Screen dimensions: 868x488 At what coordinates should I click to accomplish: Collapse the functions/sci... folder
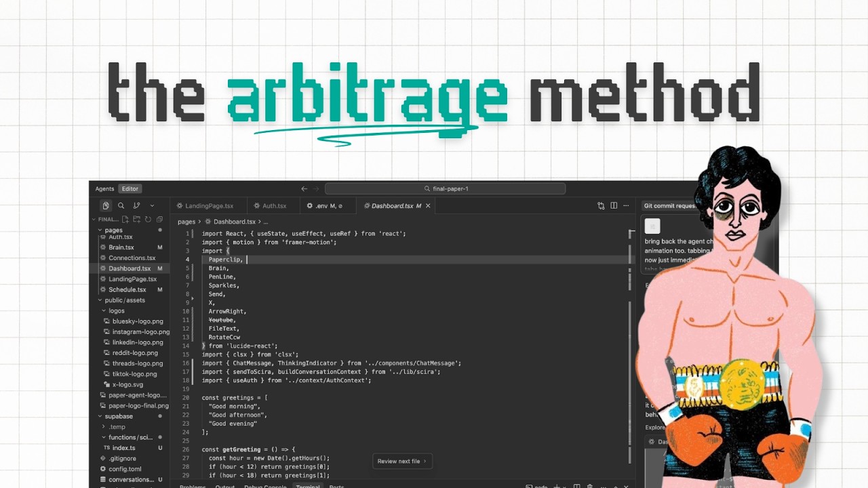tap(129, 437)
